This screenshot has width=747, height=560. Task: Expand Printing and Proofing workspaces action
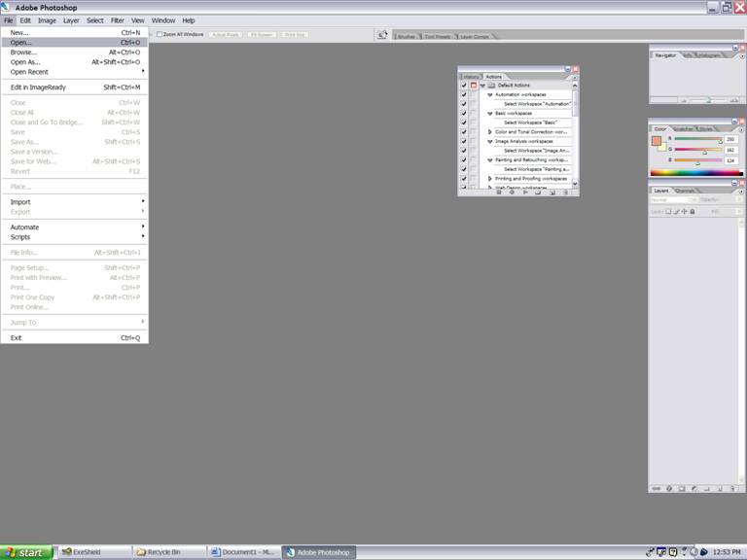click(490, 179)
